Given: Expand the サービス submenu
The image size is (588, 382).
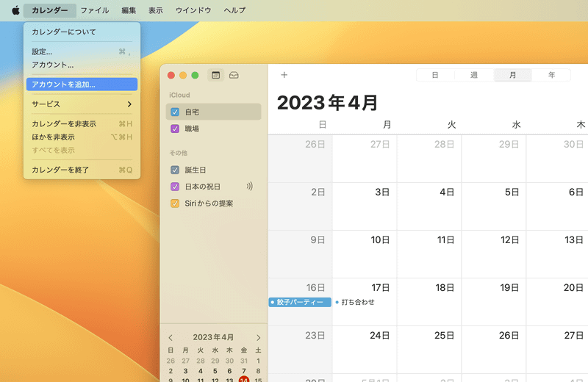Looking at the screenshot, I should pyautogui.click(x=82, y=104).
